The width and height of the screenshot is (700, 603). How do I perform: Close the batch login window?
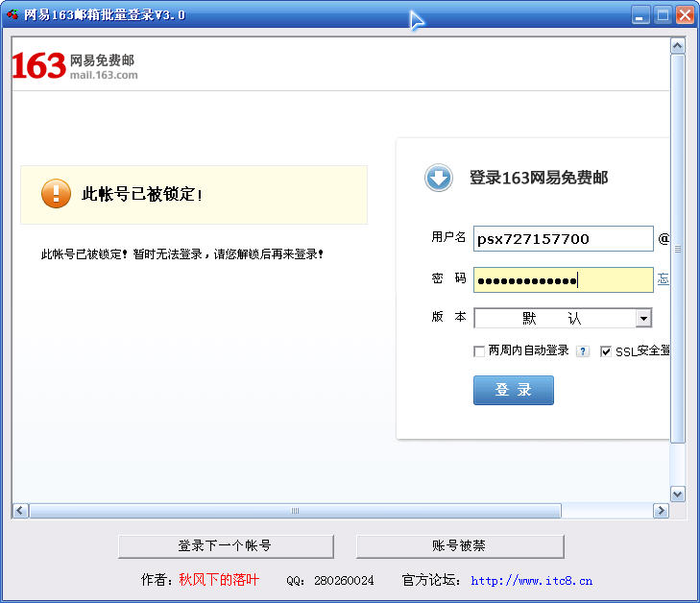point(685,15)
